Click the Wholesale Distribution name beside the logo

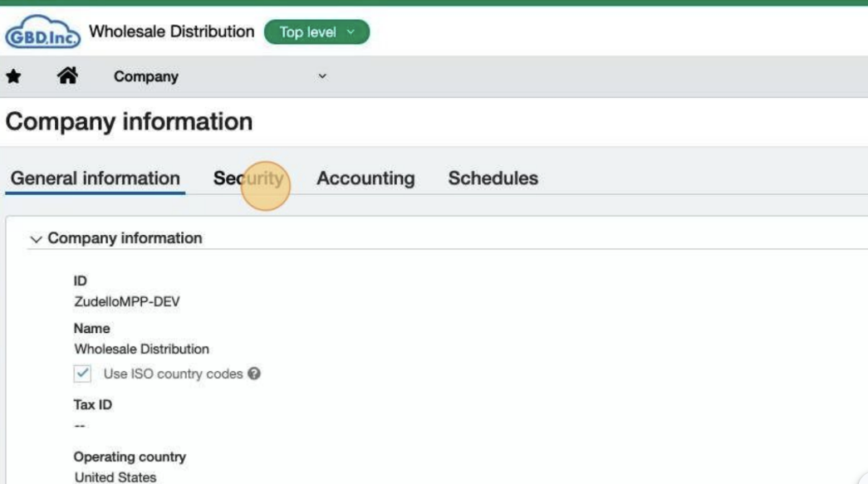(x=172, y=32)
